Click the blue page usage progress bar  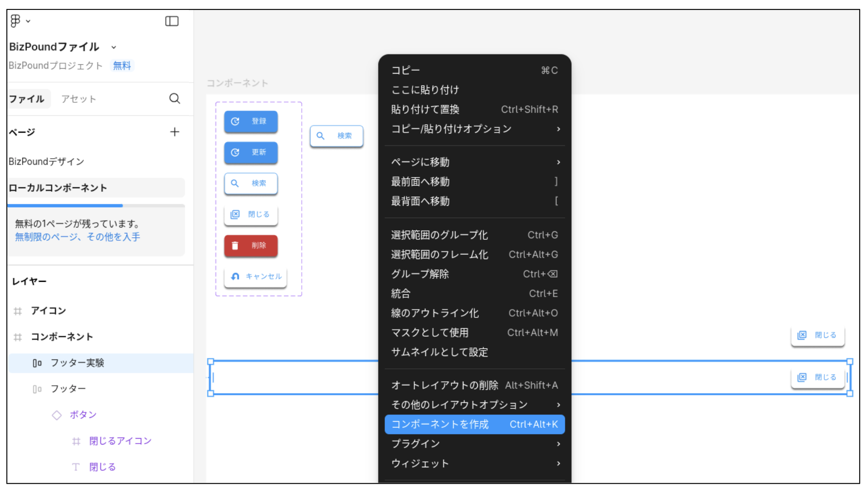tap(65, 205)
